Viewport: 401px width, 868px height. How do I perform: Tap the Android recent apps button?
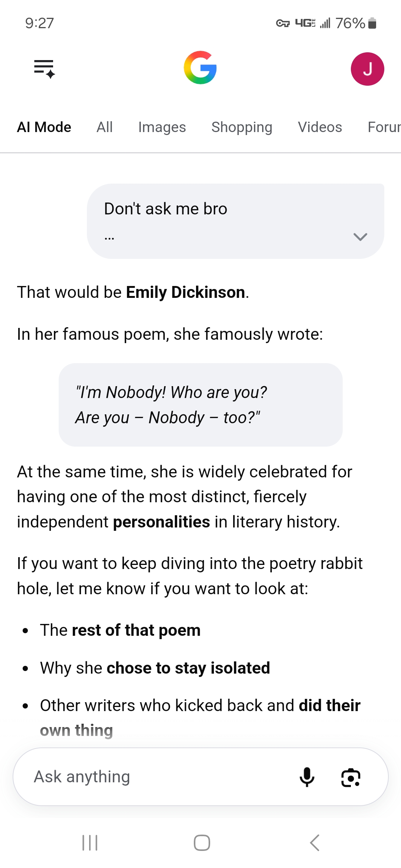[90, 843]
